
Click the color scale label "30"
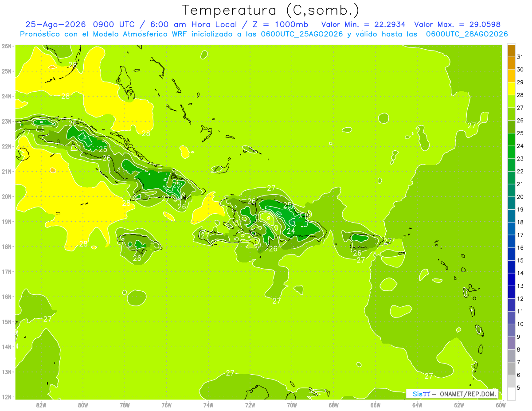coord(520,70)
